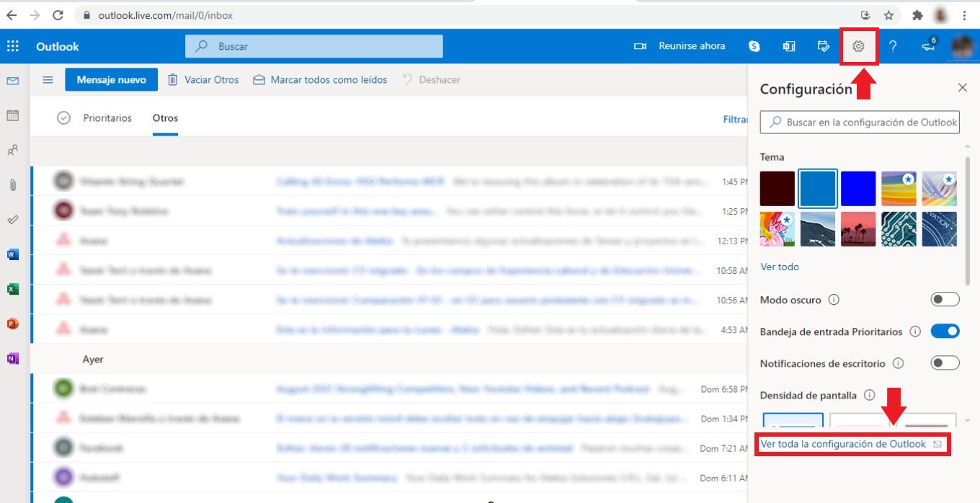980x503 pixels.
Task: Select all messages with the circle checkmark
Action: pos(63,118)
